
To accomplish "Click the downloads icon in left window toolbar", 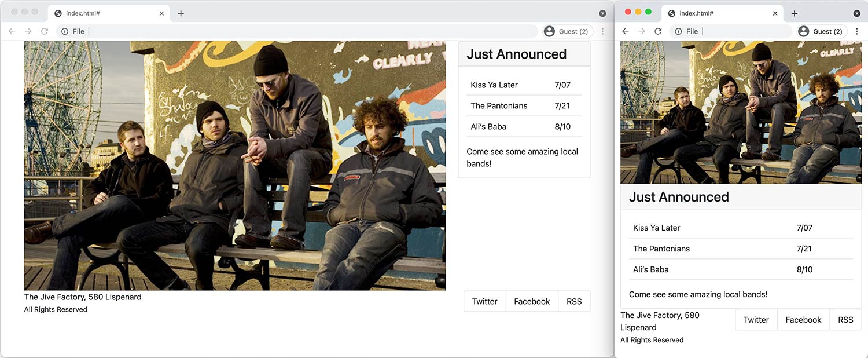I will [603, 12].
